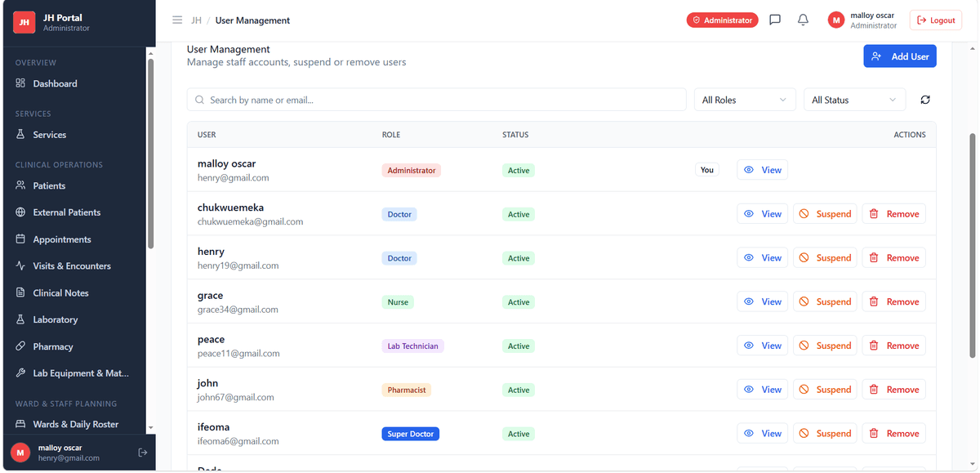This screenshot has height=473, width=980.
Task: Suspend grace's account
Action: (x=825, y=301)
